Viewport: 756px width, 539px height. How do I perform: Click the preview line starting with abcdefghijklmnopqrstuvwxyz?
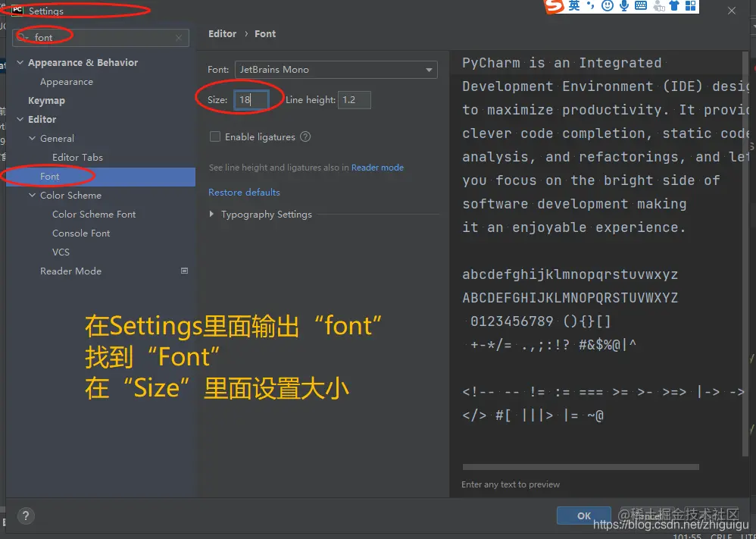tap(570, 275)
